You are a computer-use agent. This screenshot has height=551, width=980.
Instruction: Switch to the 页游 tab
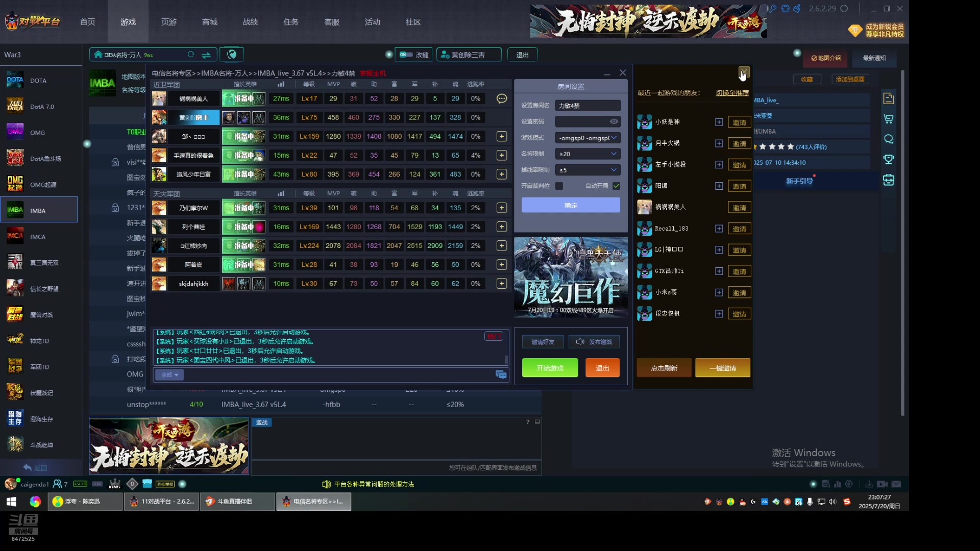pos(169,22)
